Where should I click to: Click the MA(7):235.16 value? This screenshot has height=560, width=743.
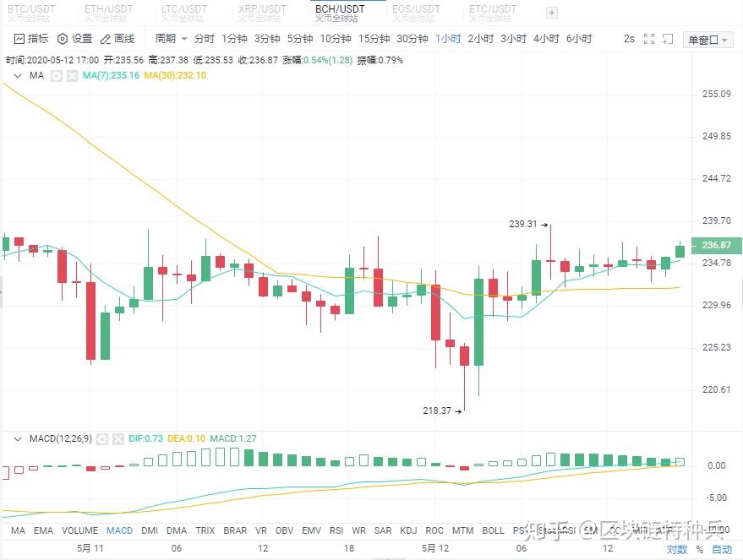coord(111,76)
